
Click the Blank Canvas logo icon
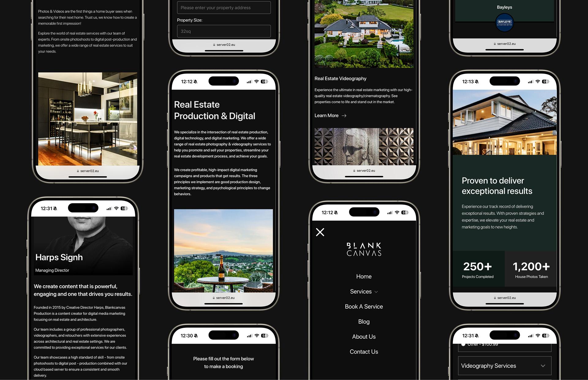coord(364,249)
